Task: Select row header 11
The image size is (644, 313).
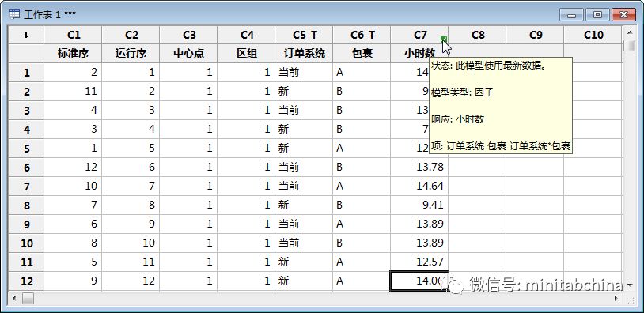Action: [26, 262]
